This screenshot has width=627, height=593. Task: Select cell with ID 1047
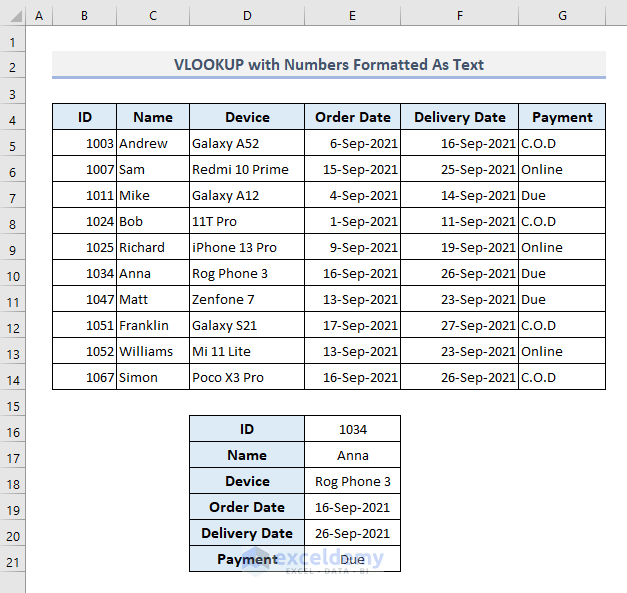coord(84,299)
